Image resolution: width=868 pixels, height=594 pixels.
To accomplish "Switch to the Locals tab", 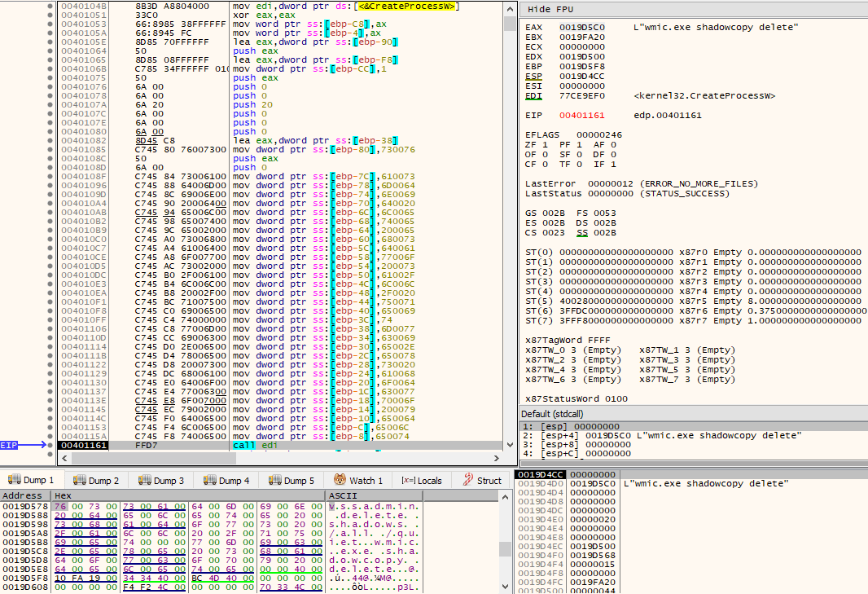I will click(x=422, y=481).
